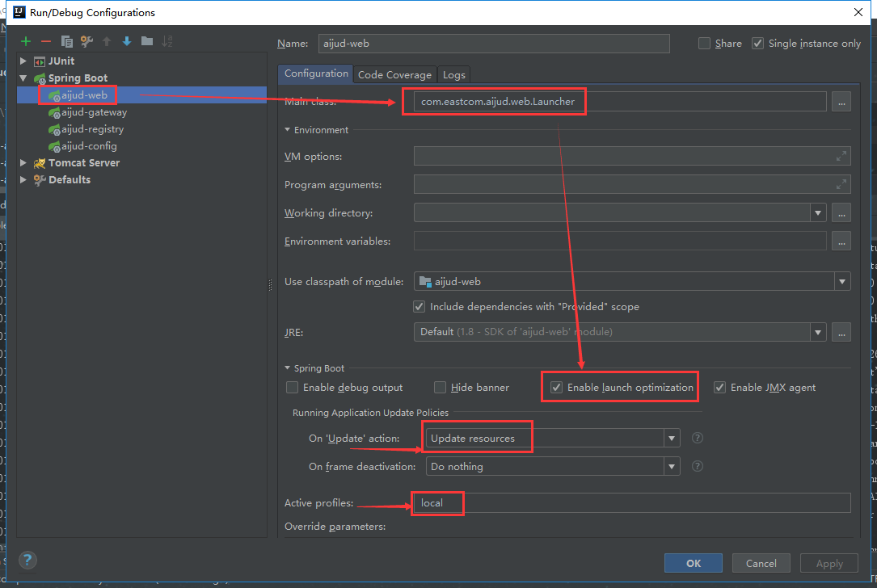The width and height of the screenshot is (877, 588).
Task: Toggle the Share checkbox
Action: (704, 44)
